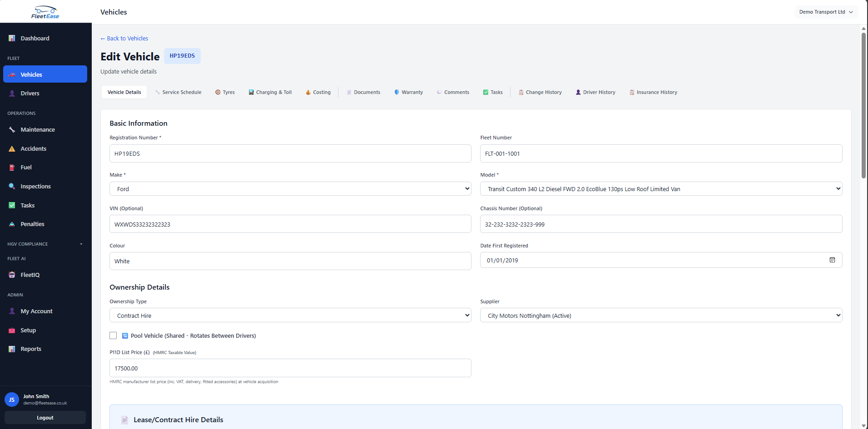Click the VIN input field
Viewport: 868px width, 429px height.
point(290,224)
